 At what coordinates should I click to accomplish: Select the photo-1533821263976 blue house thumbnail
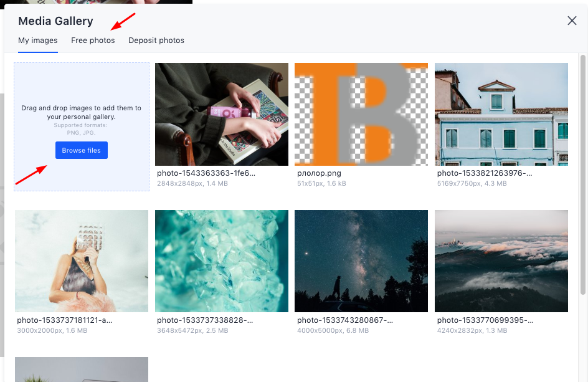point(501,114)
